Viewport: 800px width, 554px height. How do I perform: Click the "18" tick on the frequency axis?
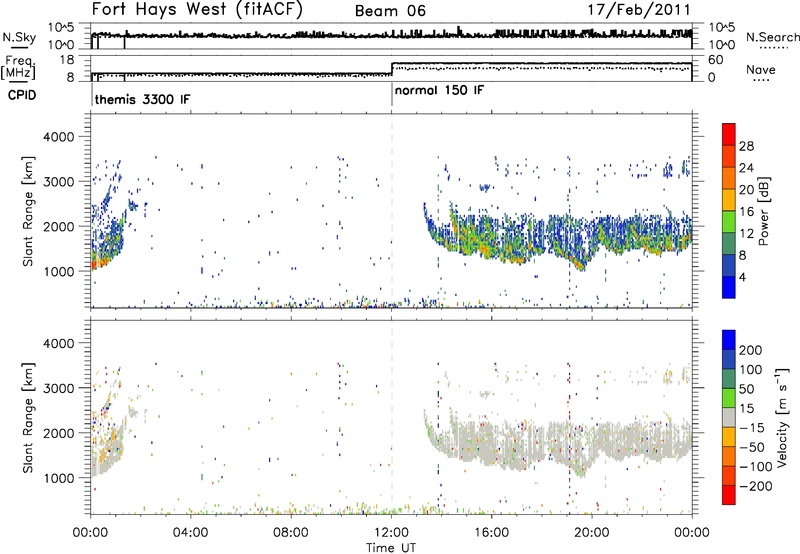tap(66, 60)
